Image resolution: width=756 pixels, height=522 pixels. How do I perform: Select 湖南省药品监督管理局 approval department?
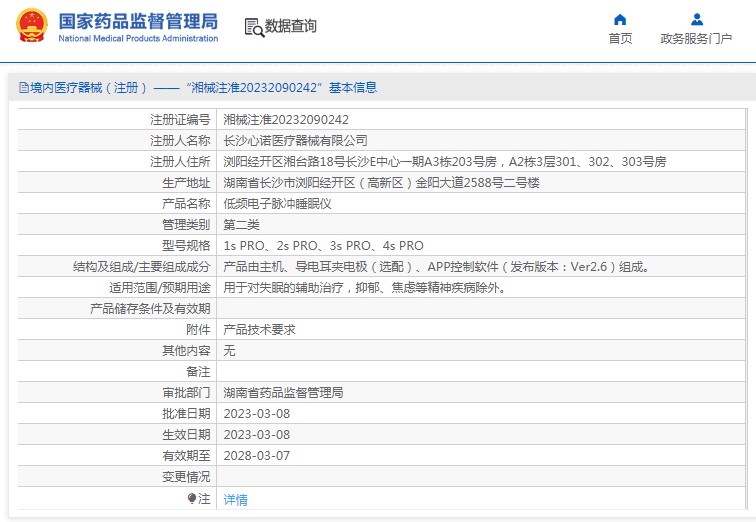tap(283, 393)
